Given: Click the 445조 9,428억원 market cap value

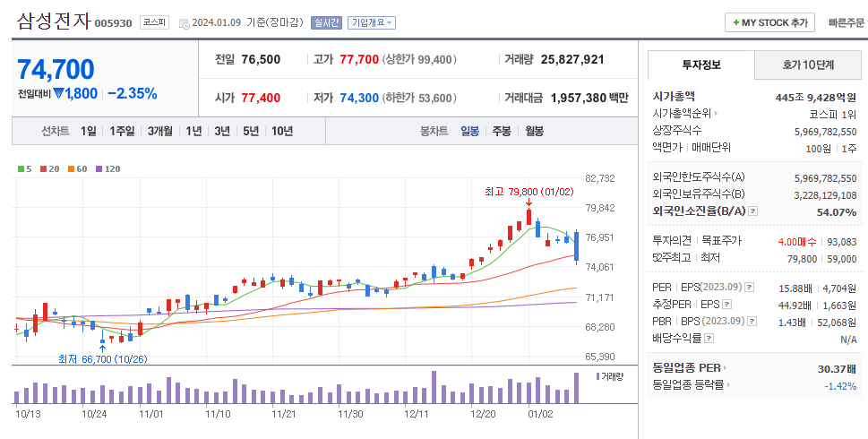Looking at the screenshot, I should point(816,98).
